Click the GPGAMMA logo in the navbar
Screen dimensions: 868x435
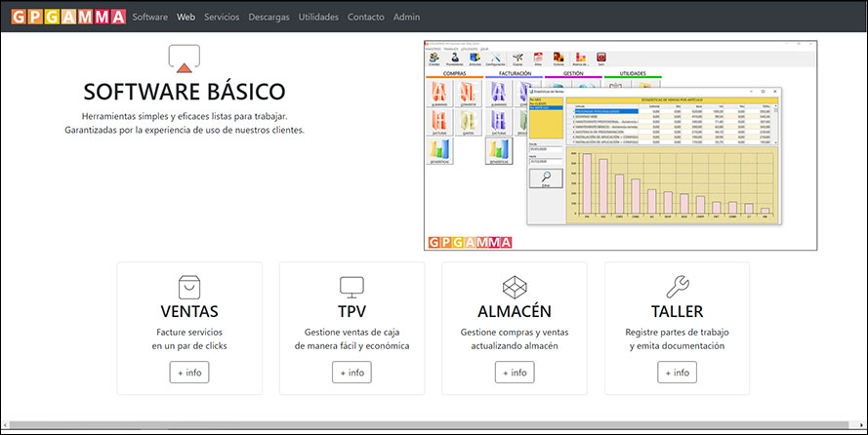68,17
